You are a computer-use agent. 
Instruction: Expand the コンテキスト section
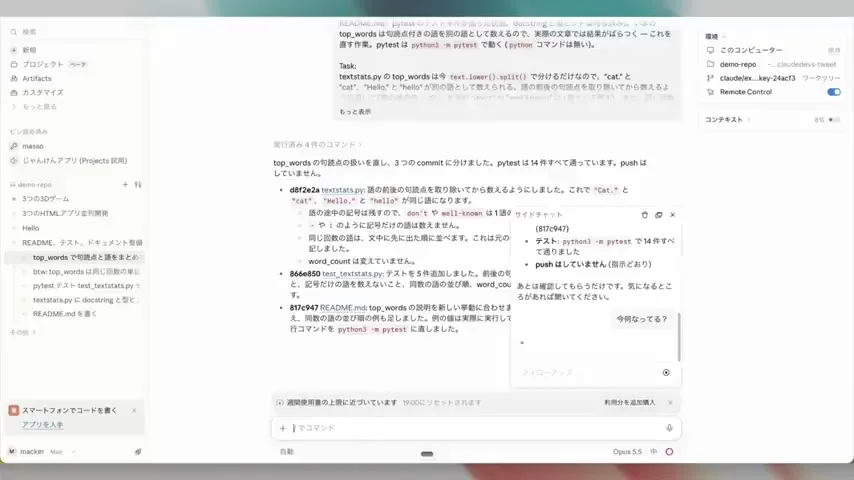pos(728,120)
